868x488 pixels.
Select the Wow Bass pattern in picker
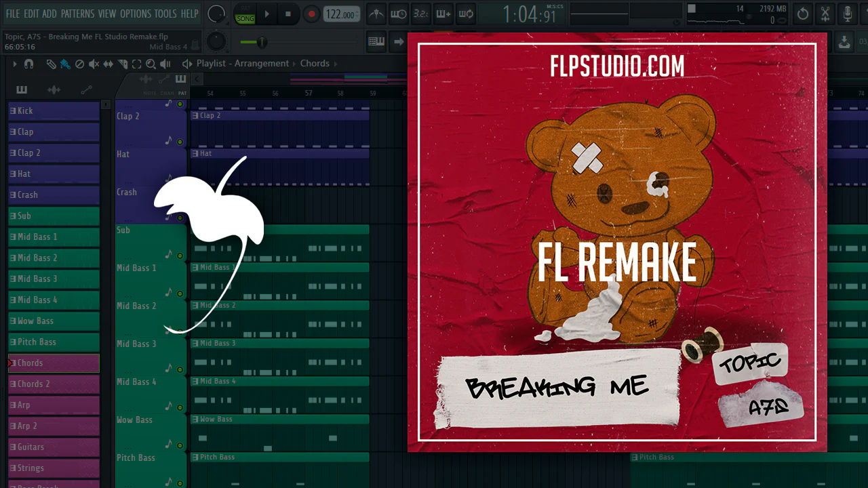click(54, 321)
